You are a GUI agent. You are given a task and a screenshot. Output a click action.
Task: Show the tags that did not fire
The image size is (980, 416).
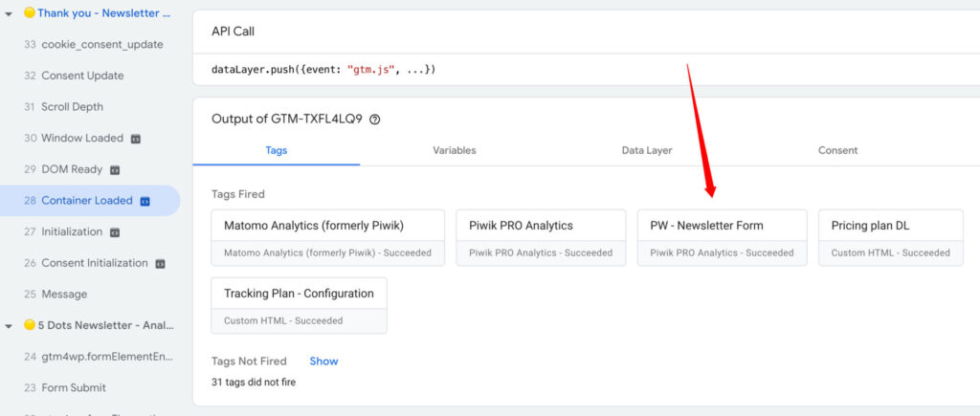(x=323, y=361)
